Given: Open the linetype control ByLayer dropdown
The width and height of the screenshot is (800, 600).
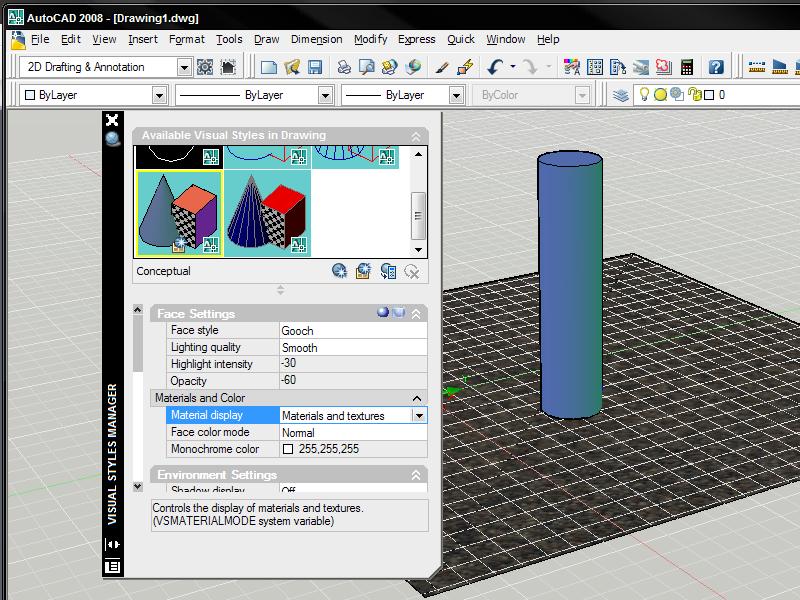Looking at the screenshot, I should [x=325, y=95].
